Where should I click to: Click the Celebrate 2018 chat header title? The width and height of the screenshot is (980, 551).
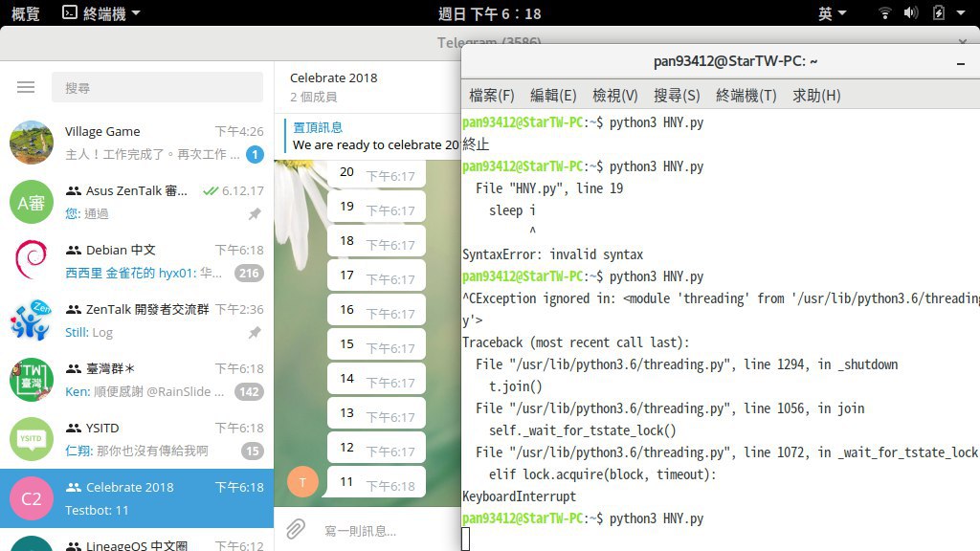coord(334,78)
